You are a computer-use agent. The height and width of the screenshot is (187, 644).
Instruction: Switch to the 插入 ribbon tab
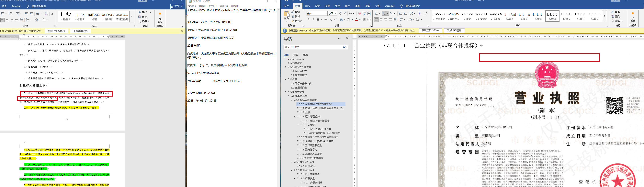tap(307, 6)
